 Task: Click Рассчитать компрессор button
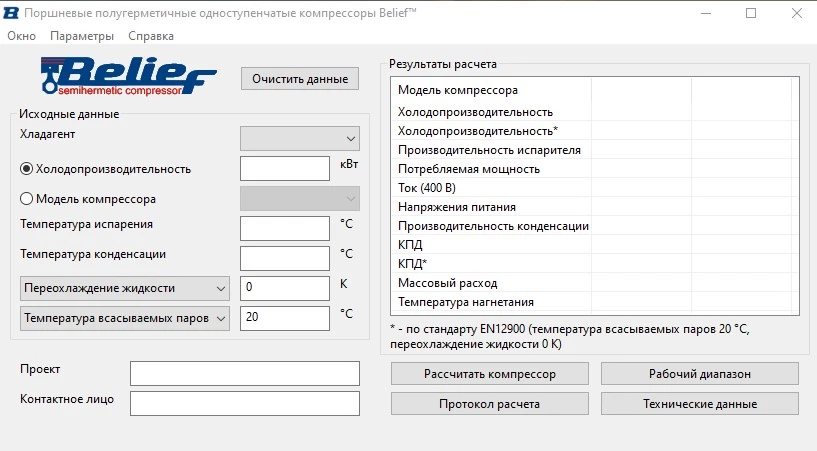(x=490, y=374)
